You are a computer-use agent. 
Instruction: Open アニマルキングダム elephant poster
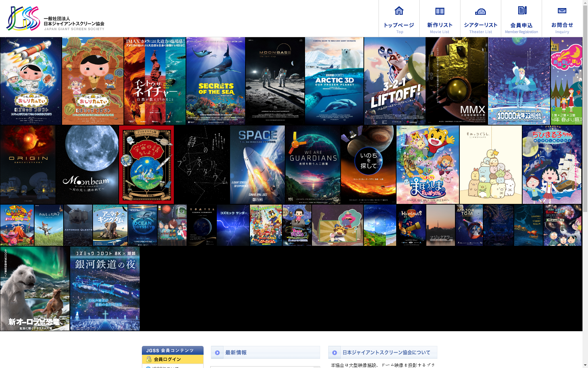coord(110,225)
